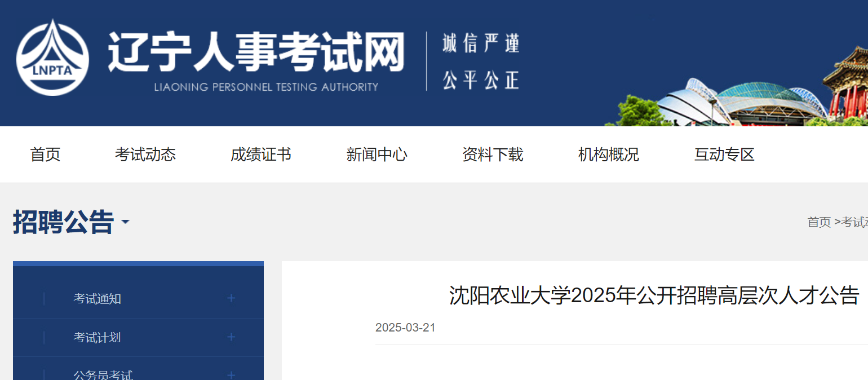
Task: Open 公务员考试 in the sidebar
Action: coord(103,375)
